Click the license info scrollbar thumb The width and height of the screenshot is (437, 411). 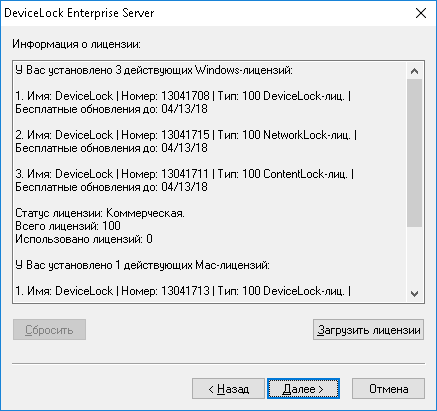pos(414,153)
